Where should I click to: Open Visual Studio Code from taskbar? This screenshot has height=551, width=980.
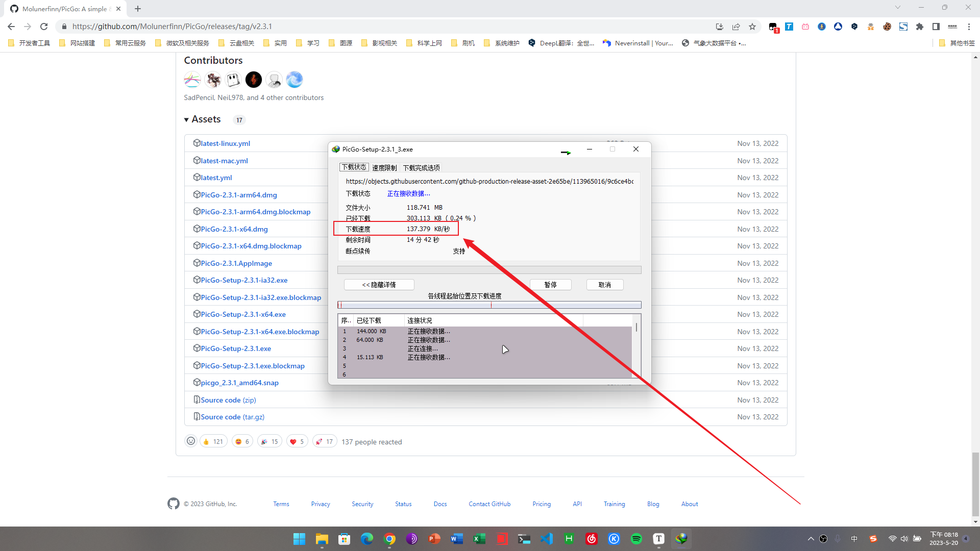coord(547,539)
